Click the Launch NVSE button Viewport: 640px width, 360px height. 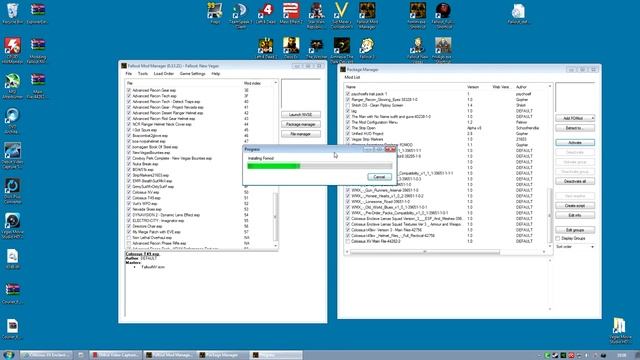coord(300,115)
